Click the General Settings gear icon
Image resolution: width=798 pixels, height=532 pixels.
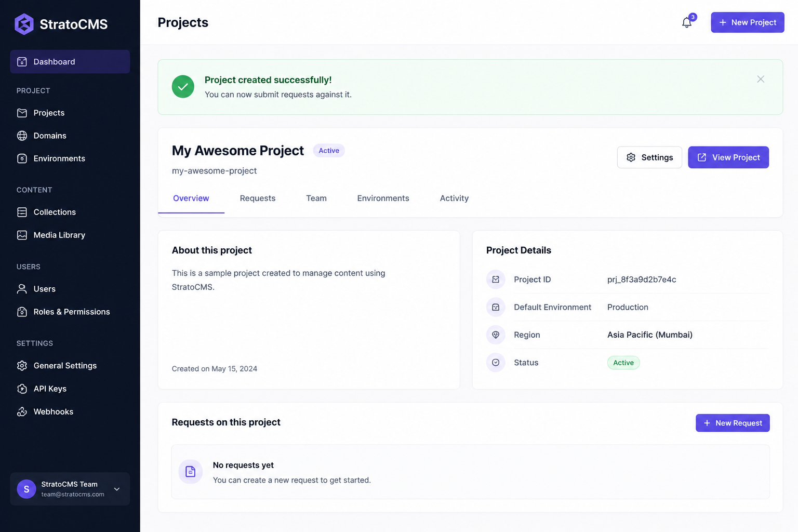tap(22, 366)
